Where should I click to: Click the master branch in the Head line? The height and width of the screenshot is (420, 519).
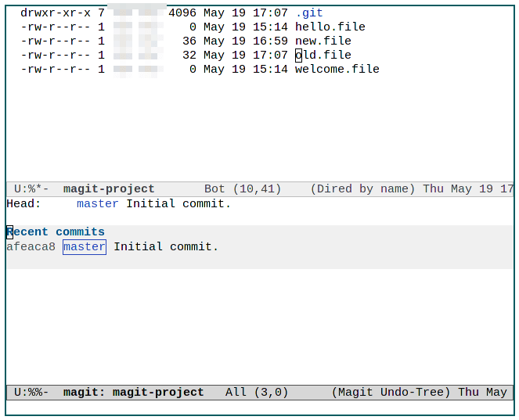click(x=97, y=203)
